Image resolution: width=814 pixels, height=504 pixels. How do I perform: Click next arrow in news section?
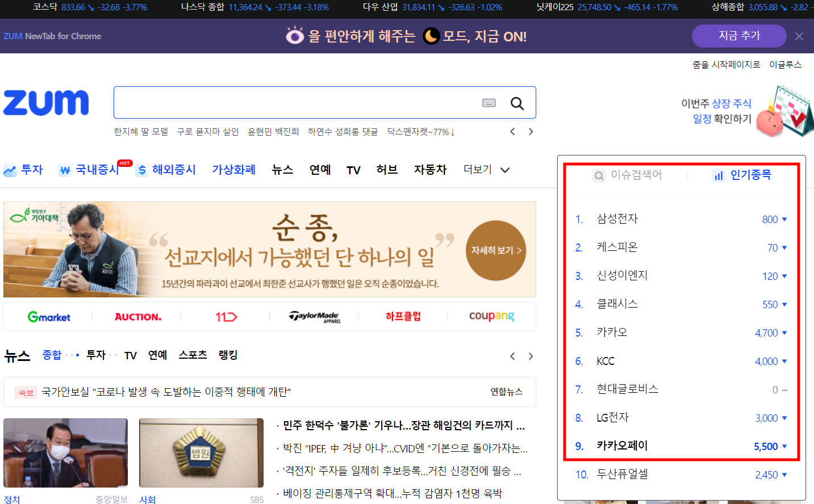tap(531, 356)
